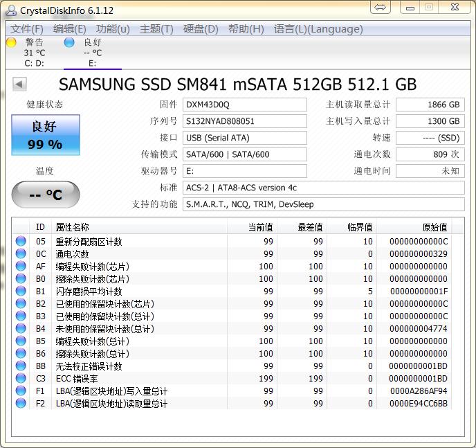Click the previous disk arrow button
The height and width of the screenshot is (448, 476).
(x=19, y=84)
